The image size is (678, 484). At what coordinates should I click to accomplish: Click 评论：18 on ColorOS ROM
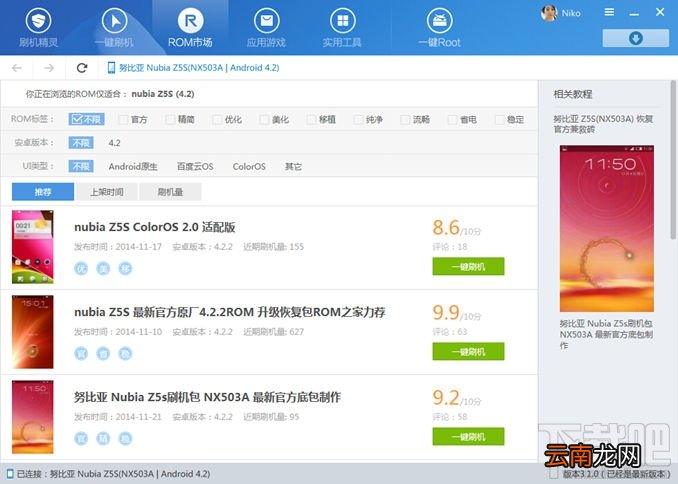[450, 247]
